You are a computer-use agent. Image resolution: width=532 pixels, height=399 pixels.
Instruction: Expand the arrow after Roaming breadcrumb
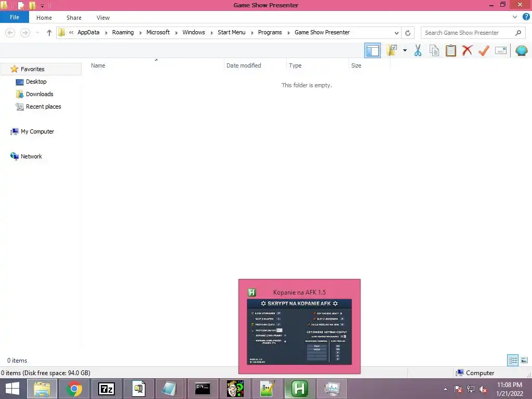[x=140, y=33]
